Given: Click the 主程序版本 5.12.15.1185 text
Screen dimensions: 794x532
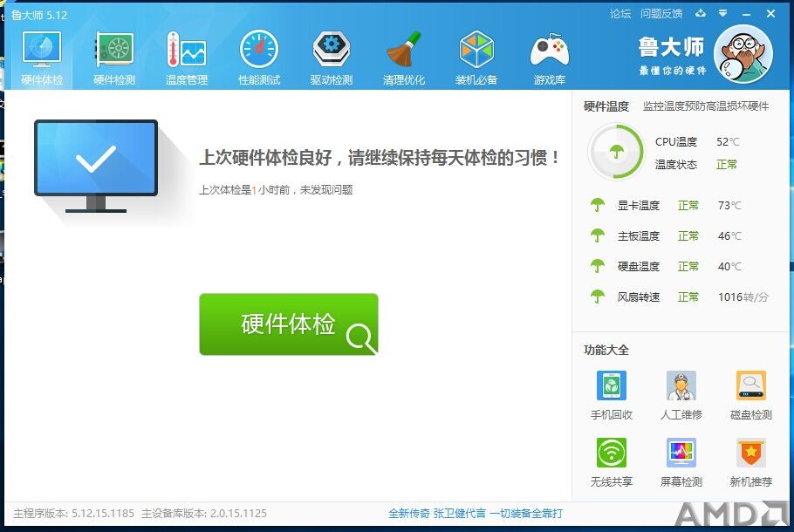Looking at the screenshot, I should coord(73,514).
